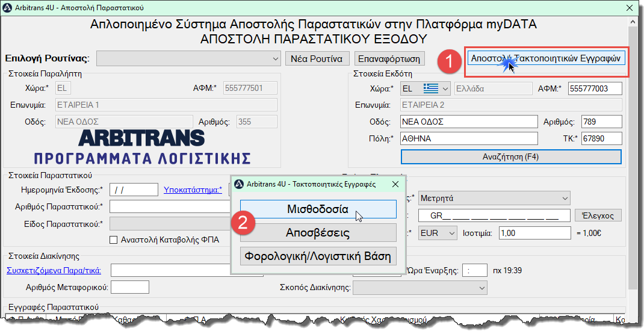Click the issuer ΑΦΜ field 555777003
644x331 pixels.
(595, 88)
